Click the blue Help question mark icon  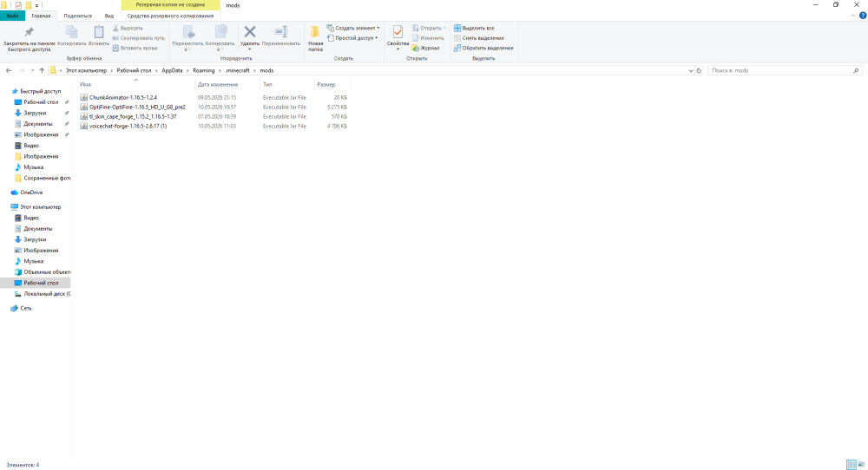click(x=863, y=16)
